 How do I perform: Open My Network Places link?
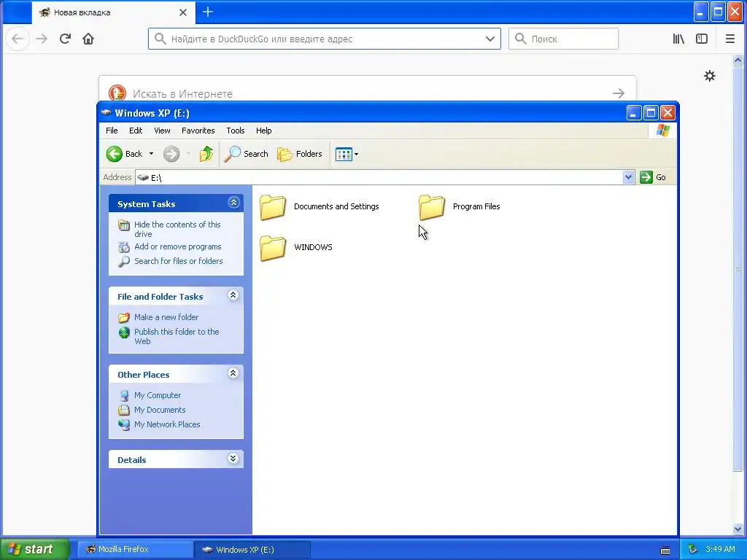[x=167, y=424]
